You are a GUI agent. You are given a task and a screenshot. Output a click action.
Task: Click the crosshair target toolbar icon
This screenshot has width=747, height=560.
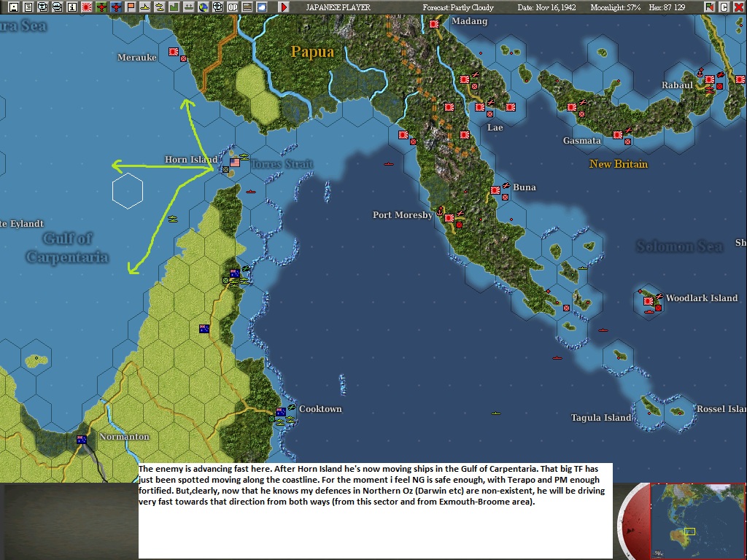(217, 7)
